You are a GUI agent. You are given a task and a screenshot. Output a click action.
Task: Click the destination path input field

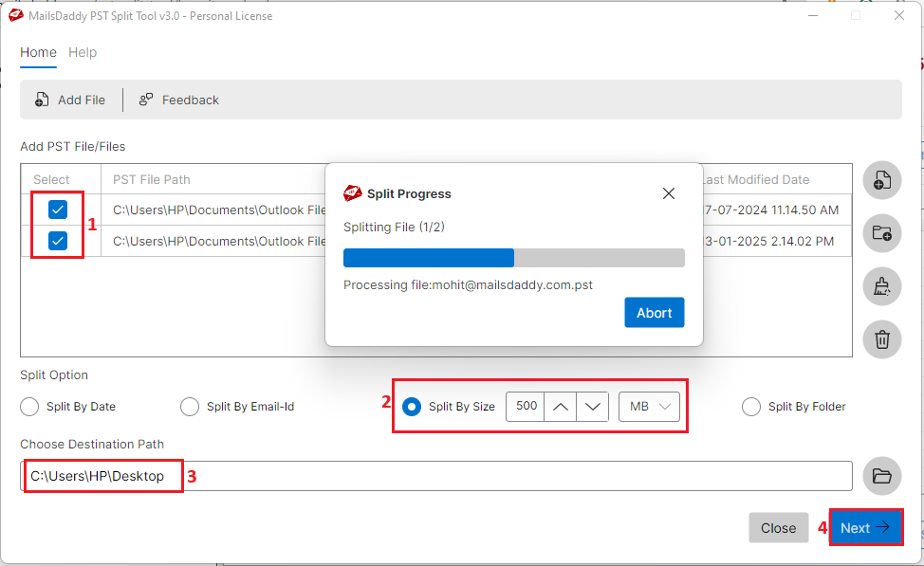click(x=436, y=476)
